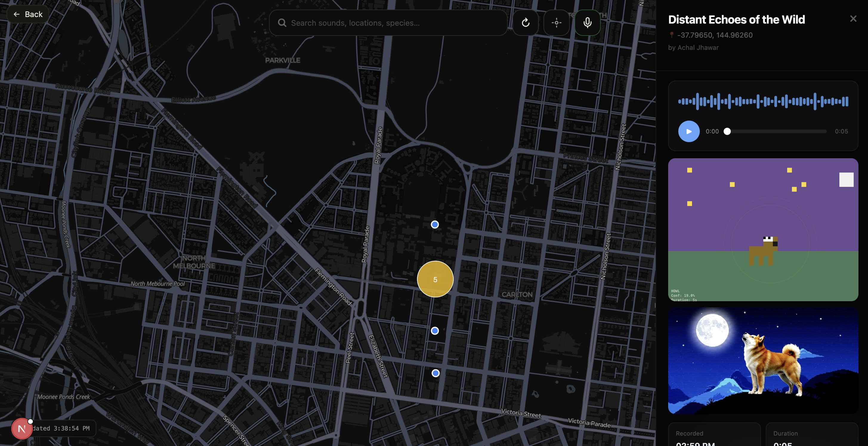Select the blue marker above the cluster
Screen dimensions: 868x446
coord(435,224)
